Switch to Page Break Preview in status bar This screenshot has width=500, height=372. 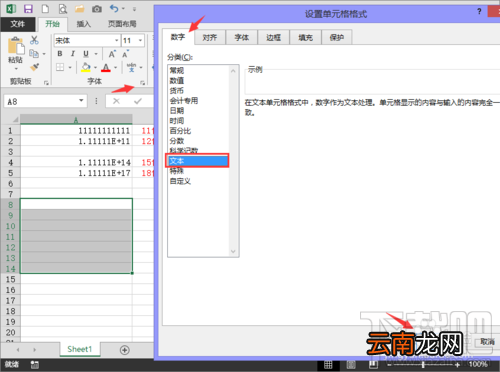373,364
